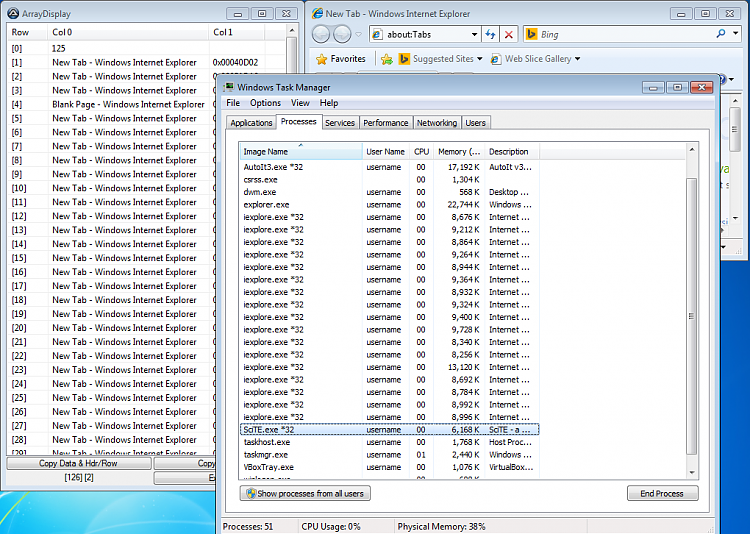Screen dimensions: 750x534
Task: Click the Add to Favorites Bar icon
Action: 386,59
